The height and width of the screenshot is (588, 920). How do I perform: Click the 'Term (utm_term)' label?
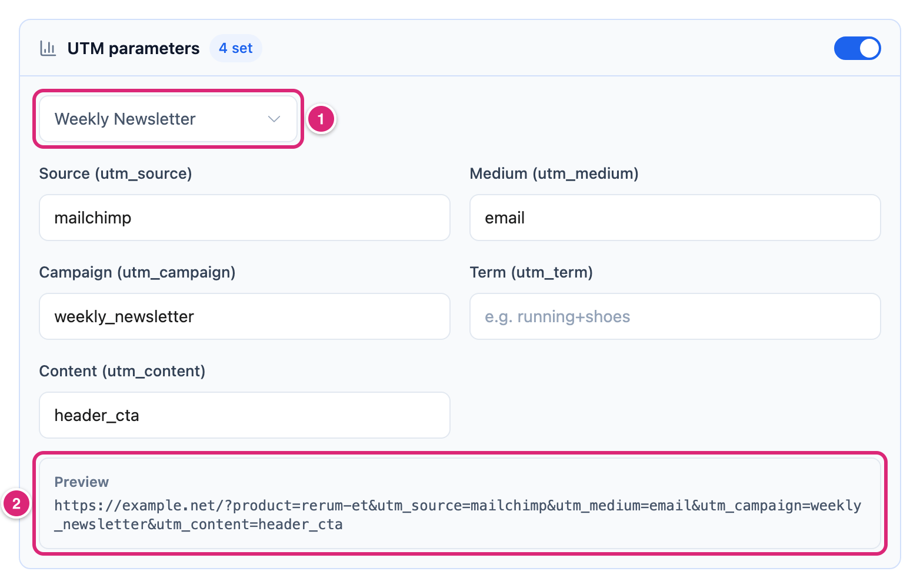(x=531, y=272)
